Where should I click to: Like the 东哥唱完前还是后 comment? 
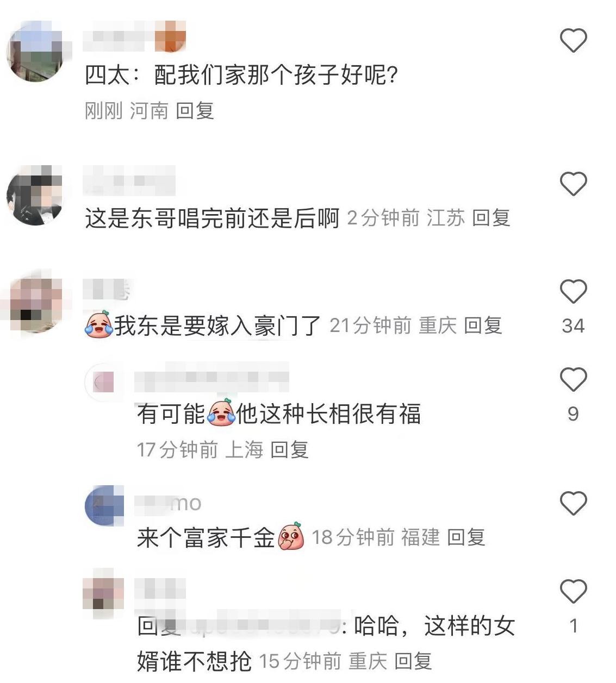point(574,184)
